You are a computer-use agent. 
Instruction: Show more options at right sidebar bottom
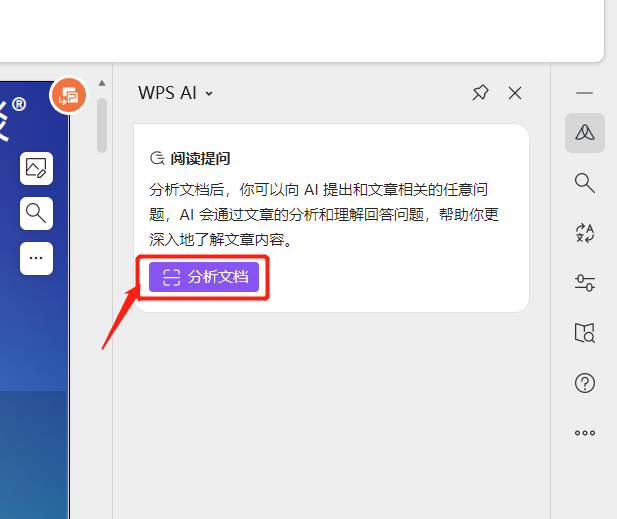click(x=585, y=433)
